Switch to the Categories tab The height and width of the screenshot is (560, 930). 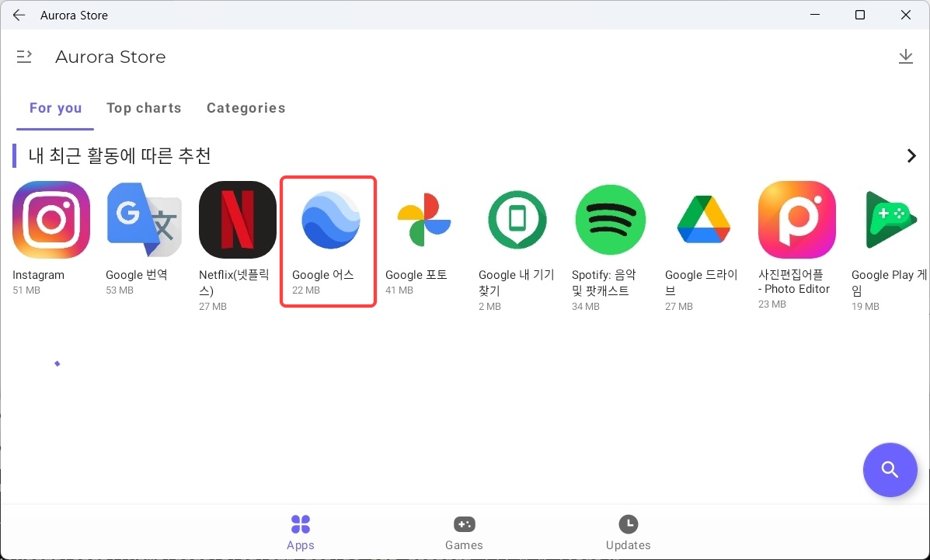tap(246, 108)
